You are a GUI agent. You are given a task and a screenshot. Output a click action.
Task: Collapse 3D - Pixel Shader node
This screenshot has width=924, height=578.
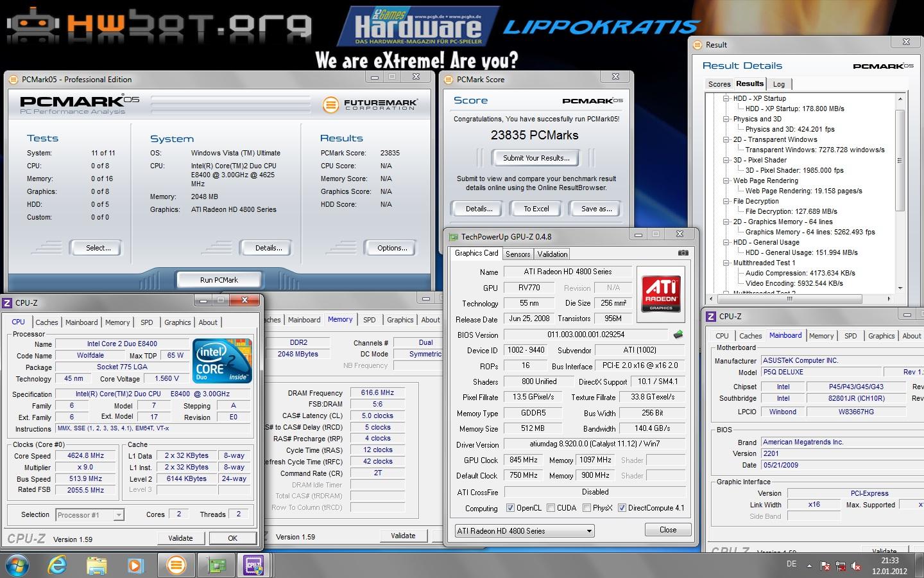point(726,160)
